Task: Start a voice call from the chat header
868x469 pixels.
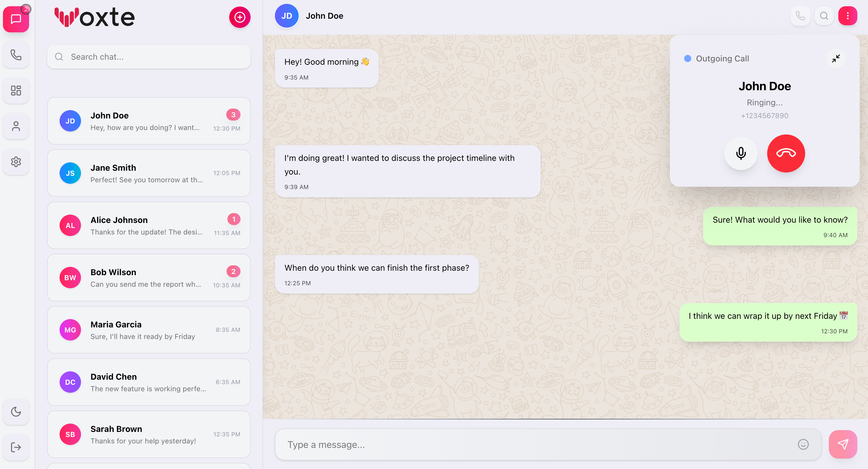Action: coord(800,15)
